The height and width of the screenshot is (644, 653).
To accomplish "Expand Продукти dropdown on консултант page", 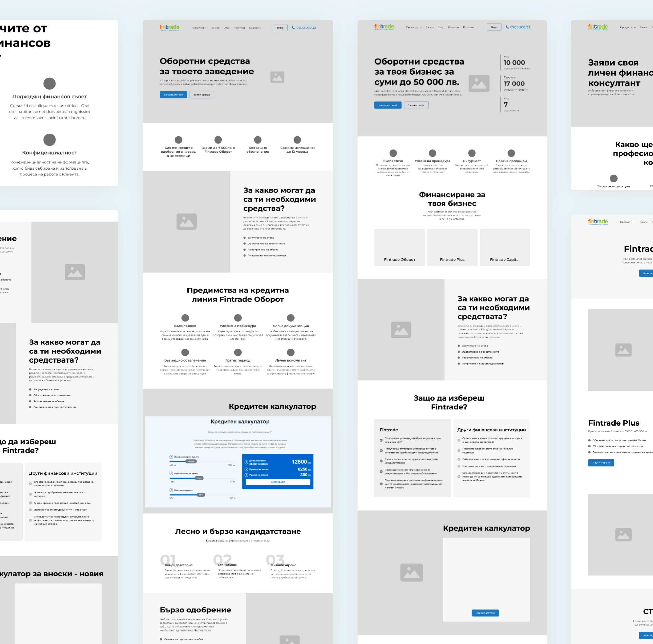I will pyautogui.click(x=628, y=27).
